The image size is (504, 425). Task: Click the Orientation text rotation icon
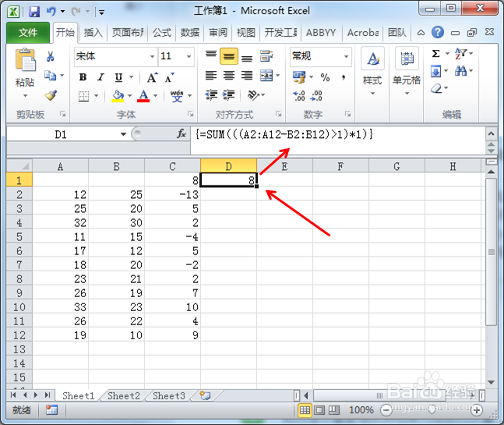pyautogui.click(x=253, y=95)
